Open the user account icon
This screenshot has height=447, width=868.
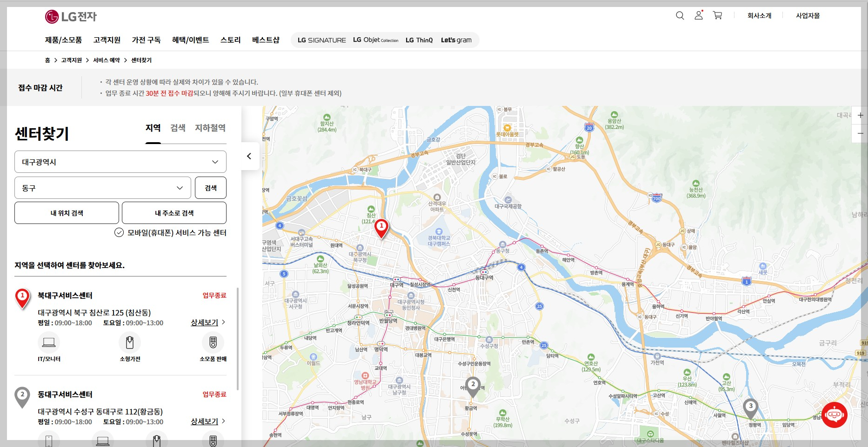pos(699,15)
